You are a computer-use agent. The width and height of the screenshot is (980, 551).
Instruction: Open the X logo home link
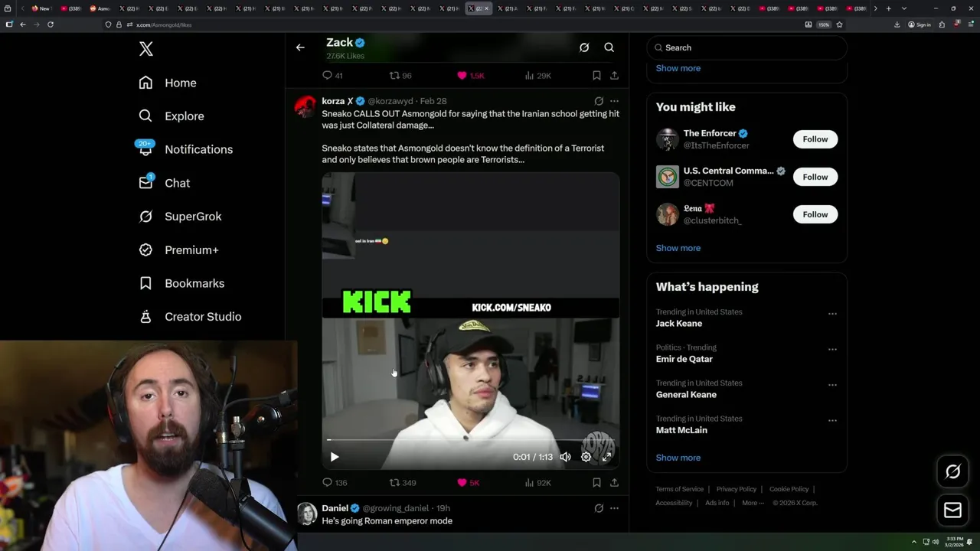(146, 49)
